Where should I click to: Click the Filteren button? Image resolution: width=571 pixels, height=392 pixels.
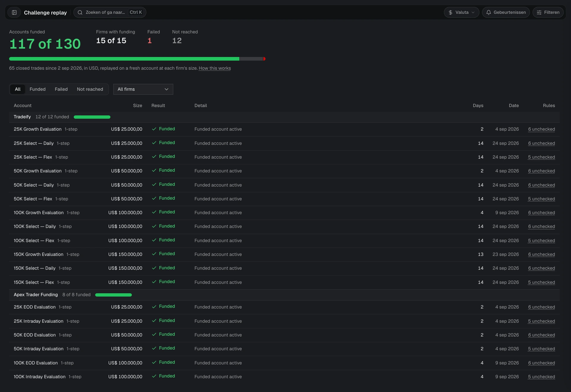[548, 12]
